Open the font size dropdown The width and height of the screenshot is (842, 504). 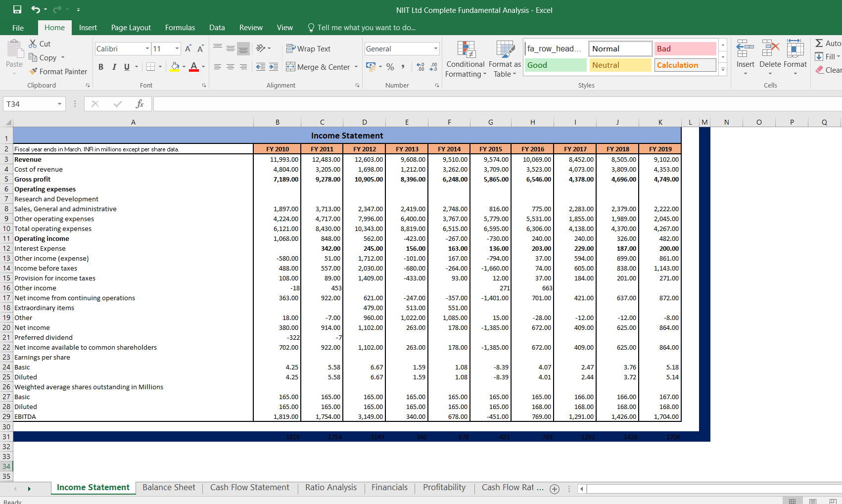click(177, 48)
